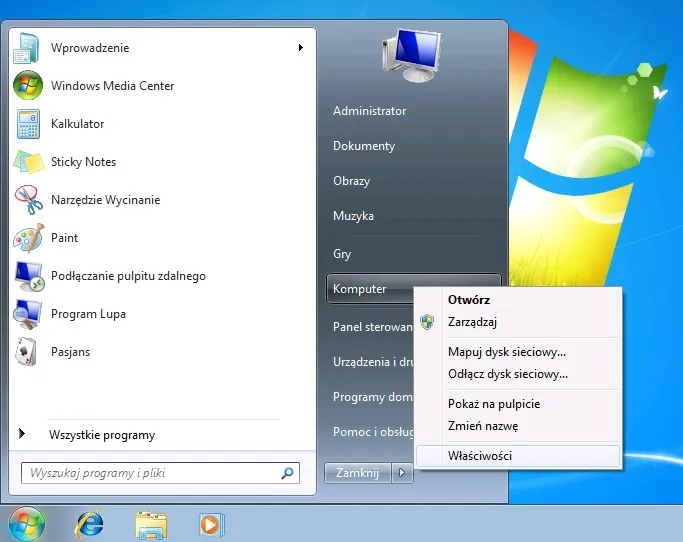Choose Zarządzaj from the context menu
The image size is (683, 542).
coord(472,322)
